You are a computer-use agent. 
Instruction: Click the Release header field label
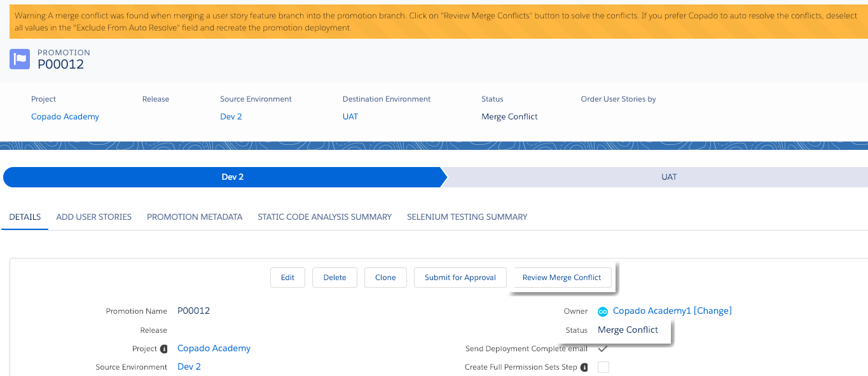pyautogui.click(x=156, y=99)
